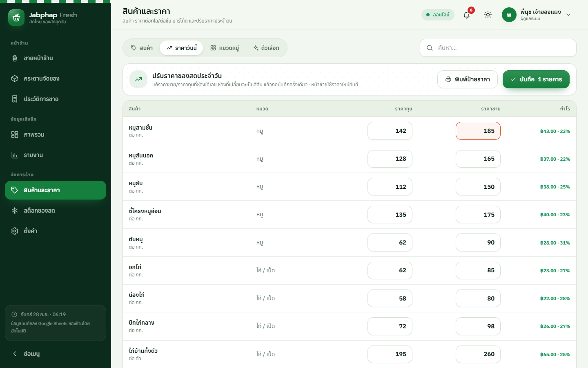
Task: Click the selling price field for น่องไก่
Action: [x=478, y=298]
